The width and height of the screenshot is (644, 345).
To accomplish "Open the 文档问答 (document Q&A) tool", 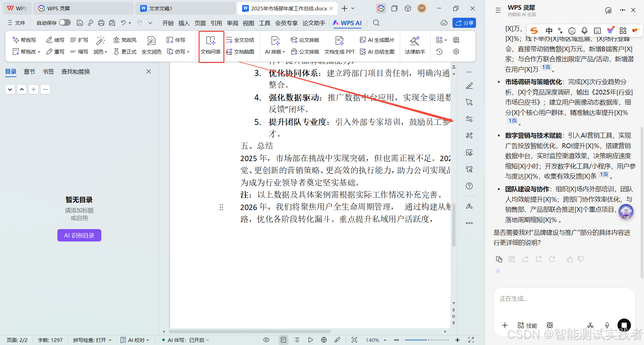I will tap(211, 46).
